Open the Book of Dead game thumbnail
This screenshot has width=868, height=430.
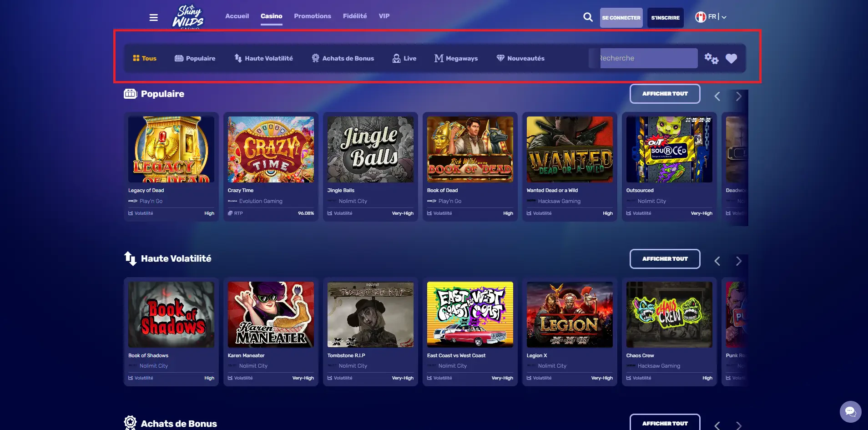coord(470,149)
